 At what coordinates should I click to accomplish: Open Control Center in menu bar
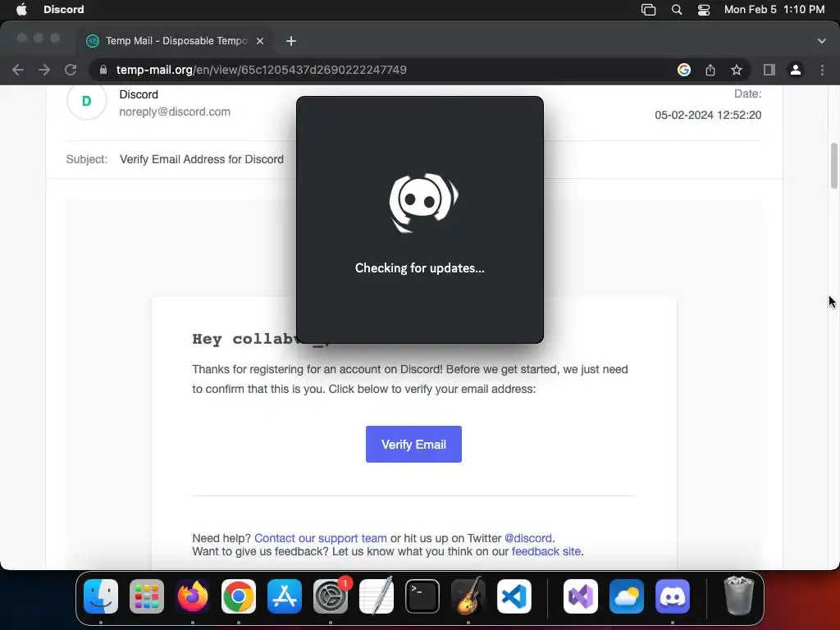point(703,10)
